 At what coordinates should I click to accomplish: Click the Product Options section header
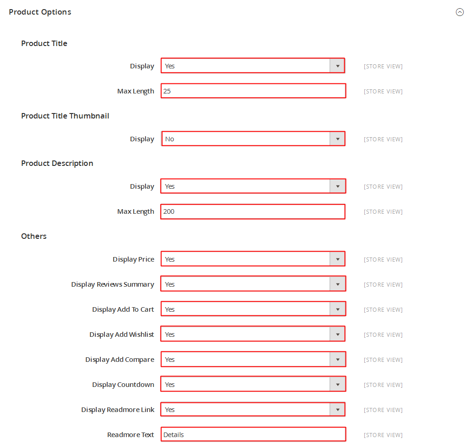40,12
